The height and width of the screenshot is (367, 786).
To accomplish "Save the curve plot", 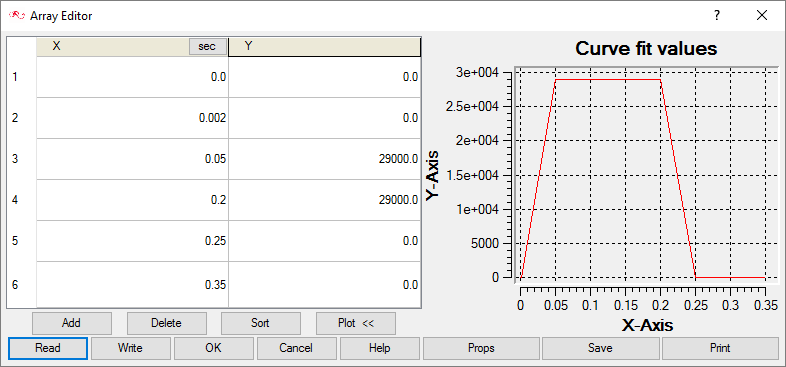I will click(x=601, y=348).
